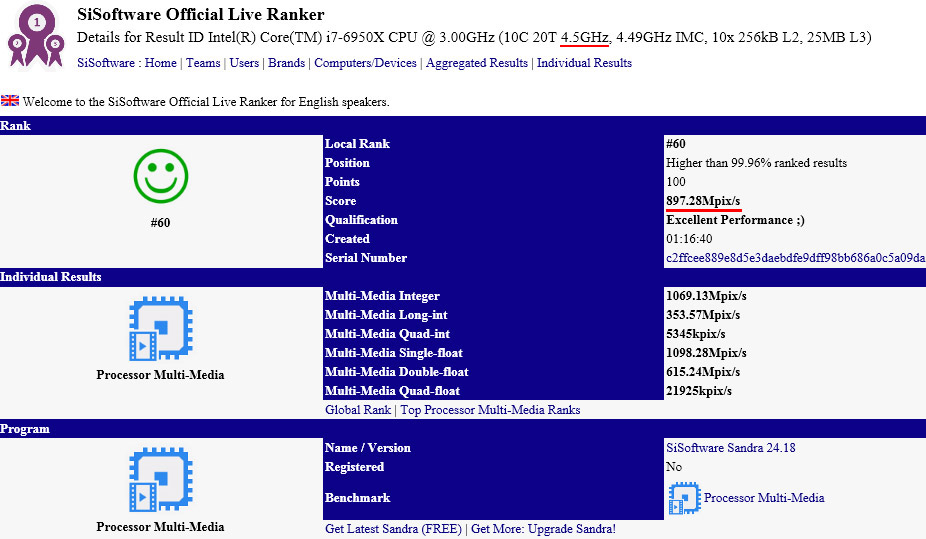
Task: Click the Registered value No
Action: pos(674,467)
